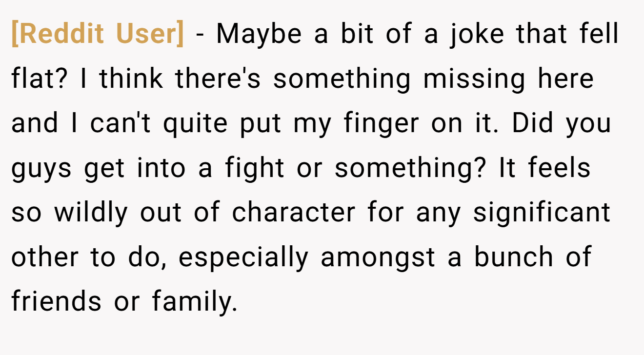Click the word "bunch" in the sixth line
The height and width of the screenshot is (355, 644).
[514, 257]
